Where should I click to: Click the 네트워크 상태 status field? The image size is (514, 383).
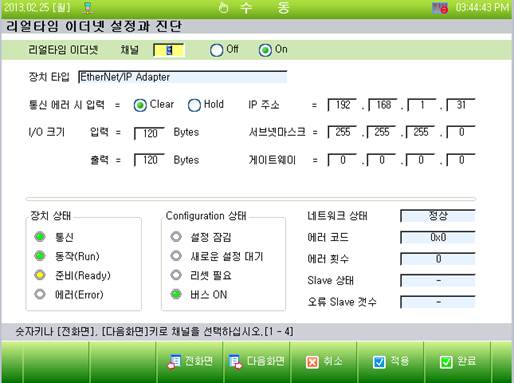pos(438,216)
